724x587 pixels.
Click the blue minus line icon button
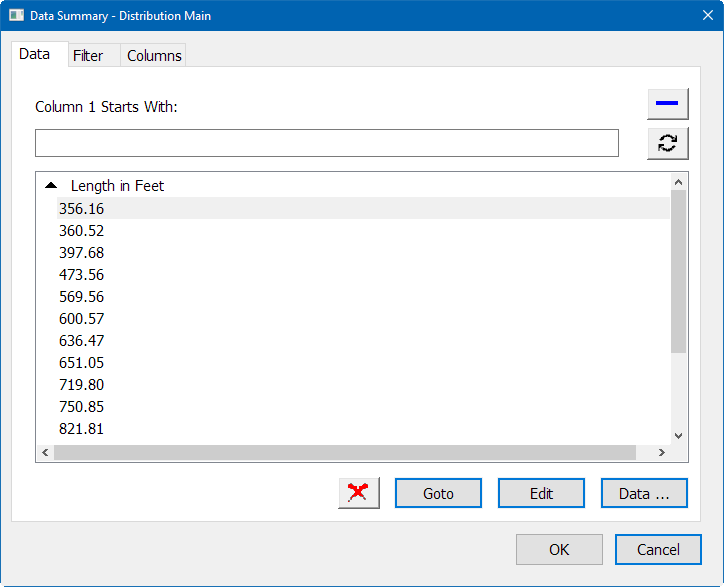coord(667,104)
